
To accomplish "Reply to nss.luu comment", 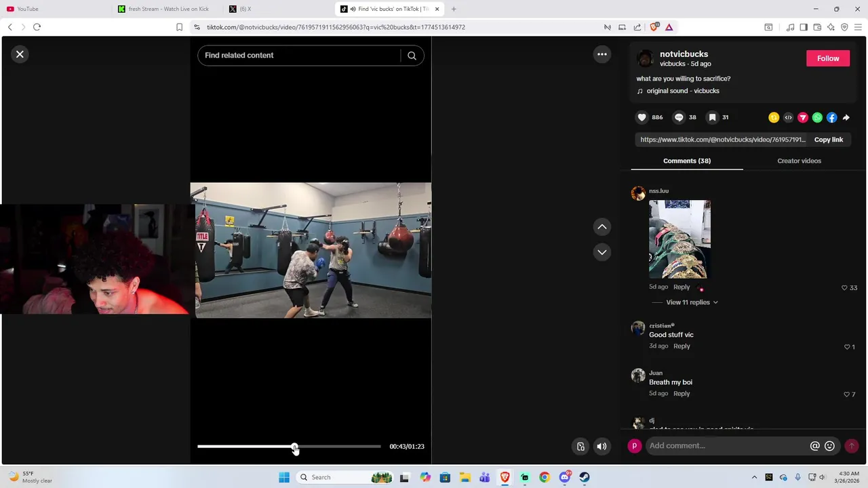I will (x=682, y=287).
